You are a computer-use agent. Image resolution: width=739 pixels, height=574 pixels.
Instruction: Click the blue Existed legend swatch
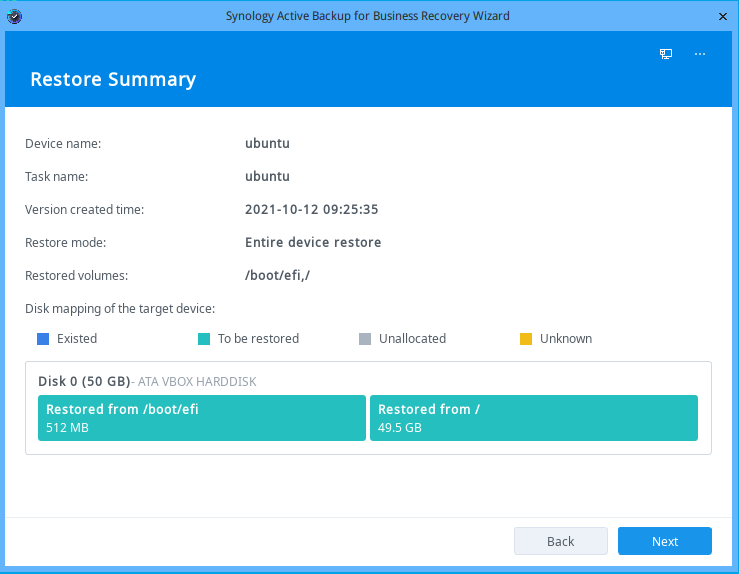click(43, 339)
